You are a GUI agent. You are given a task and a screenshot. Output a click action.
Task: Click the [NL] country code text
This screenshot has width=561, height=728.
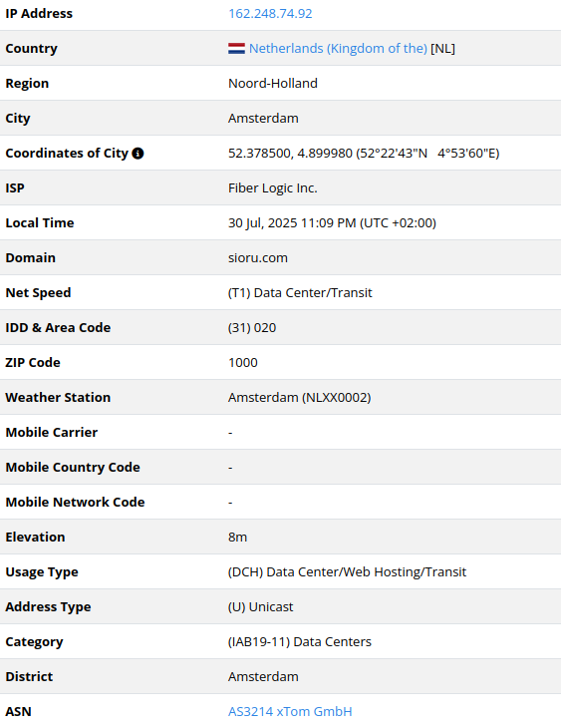tap(442, 48)
